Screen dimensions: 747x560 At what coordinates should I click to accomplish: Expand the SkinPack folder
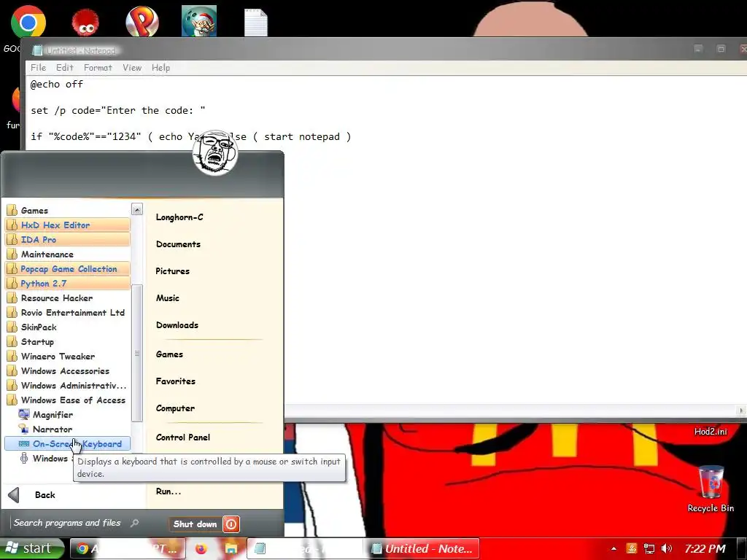[x=67, y=327]
